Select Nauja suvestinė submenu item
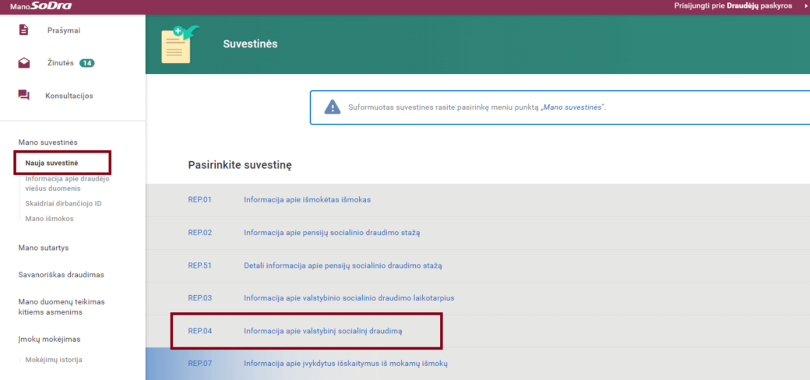The height and width of the screenshot is (380, 810). 52,163
